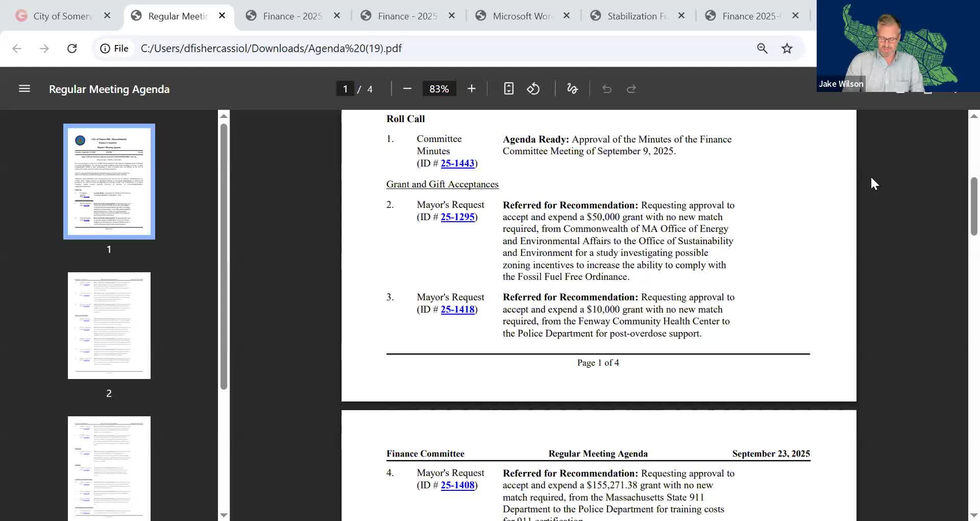Click the undo annotation icon
Viewport: 980px width, 521px height.
(607, 89)
